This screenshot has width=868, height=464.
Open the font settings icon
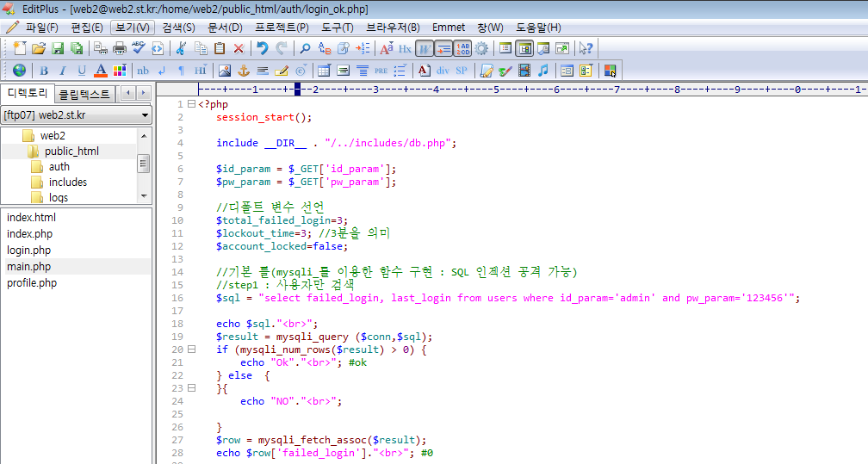387,49
